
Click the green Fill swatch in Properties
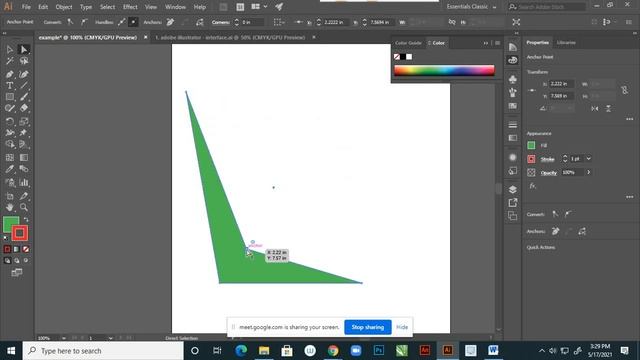coord(531,145)
